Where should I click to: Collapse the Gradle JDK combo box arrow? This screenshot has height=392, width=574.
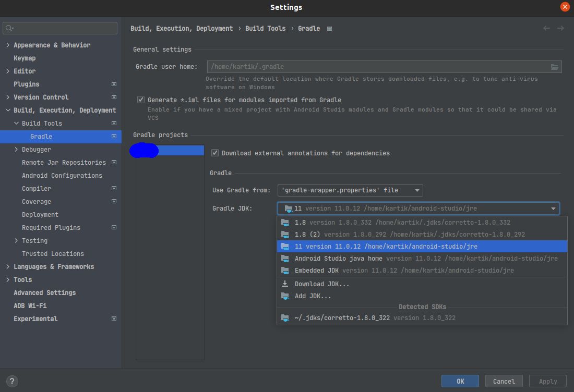click(x=553, y=209)
